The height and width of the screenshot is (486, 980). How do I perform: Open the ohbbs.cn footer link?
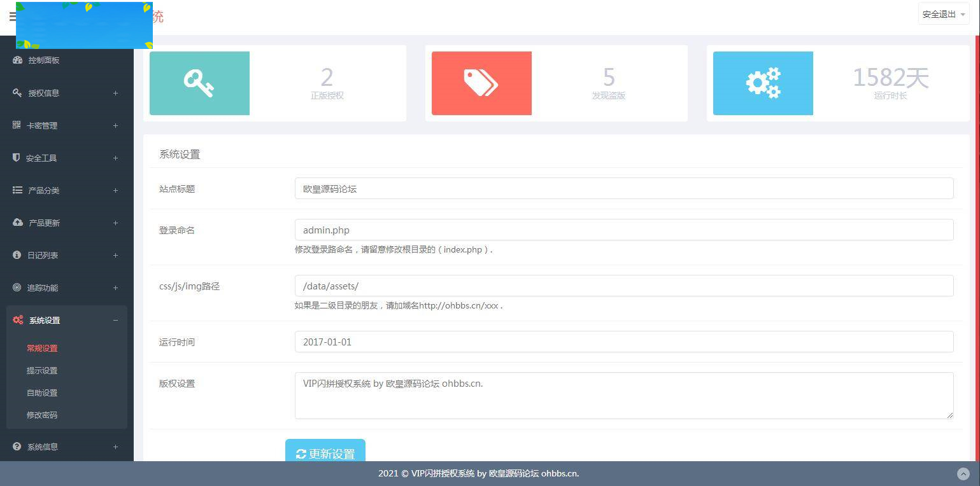click(559, 473)
